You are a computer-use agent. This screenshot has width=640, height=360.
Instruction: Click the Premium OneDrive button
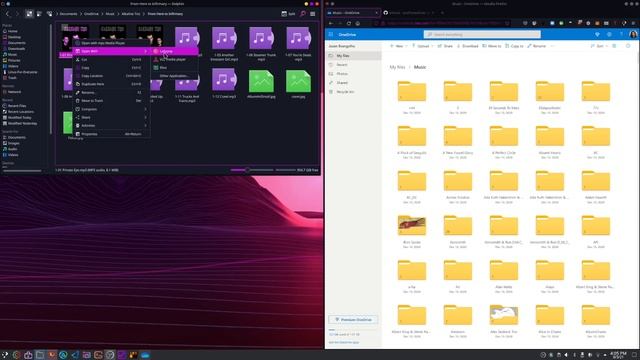tap(353, 320)
